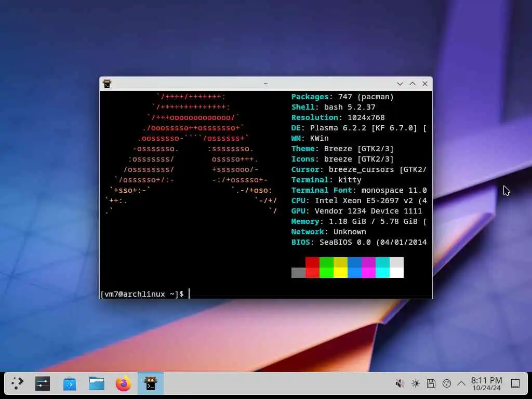
Task: Click the '~' title text of the terminal
Action: [x=266, y=84]
